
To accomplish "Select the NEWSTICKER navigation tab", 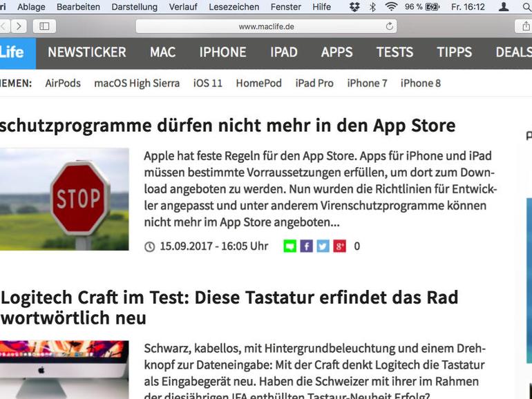I will 87,52.
